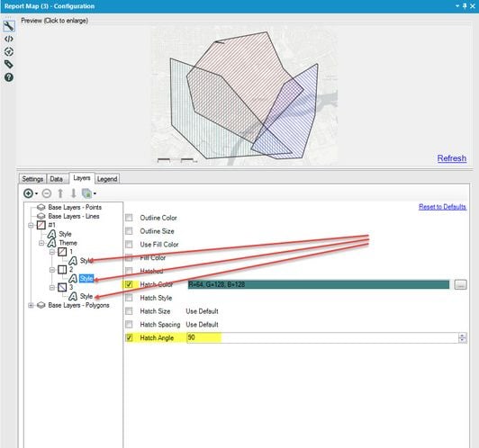Open hatch color picker ellipsis button
The height and width of the screenshot is (448, 479).
click(460, 284)
